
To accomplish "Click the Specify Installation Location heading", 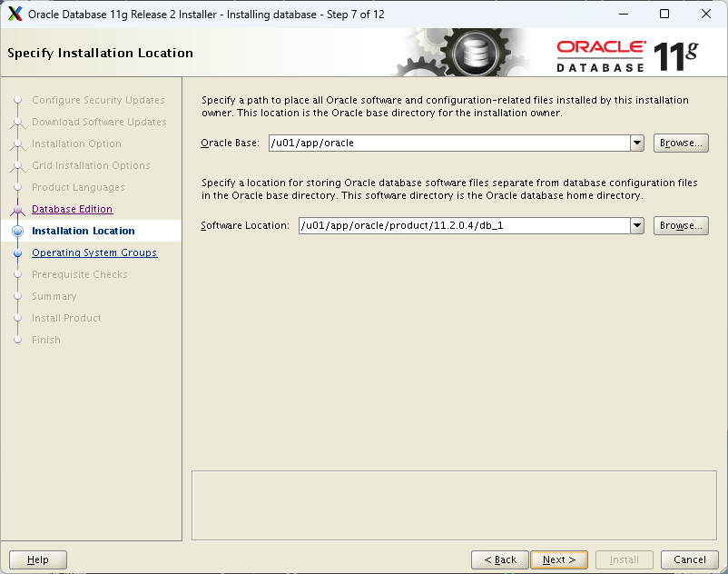I will [100, 53].
